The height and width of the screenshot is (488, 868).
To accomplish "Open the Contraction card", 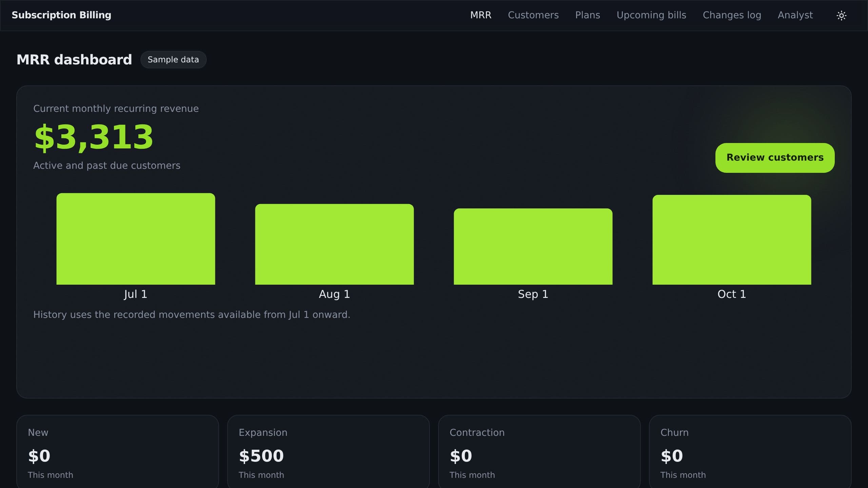I will (539, 451).
